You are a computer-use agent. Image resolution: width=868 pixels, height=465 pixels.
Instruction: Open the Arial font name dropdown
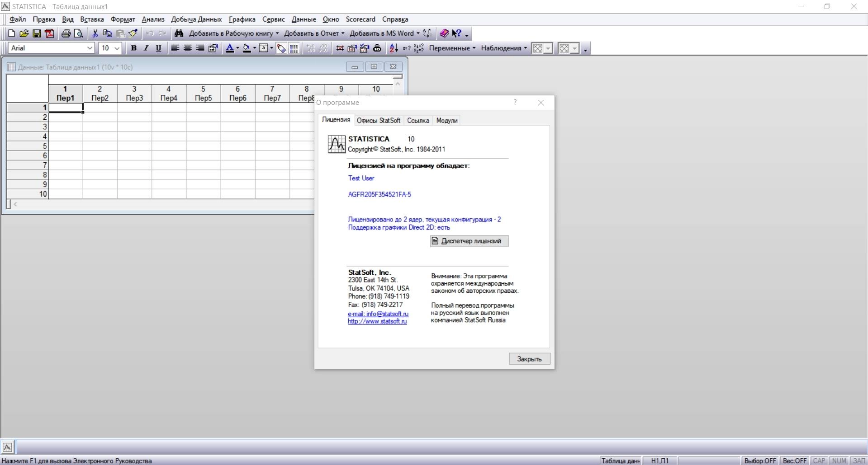click(90, 48)
